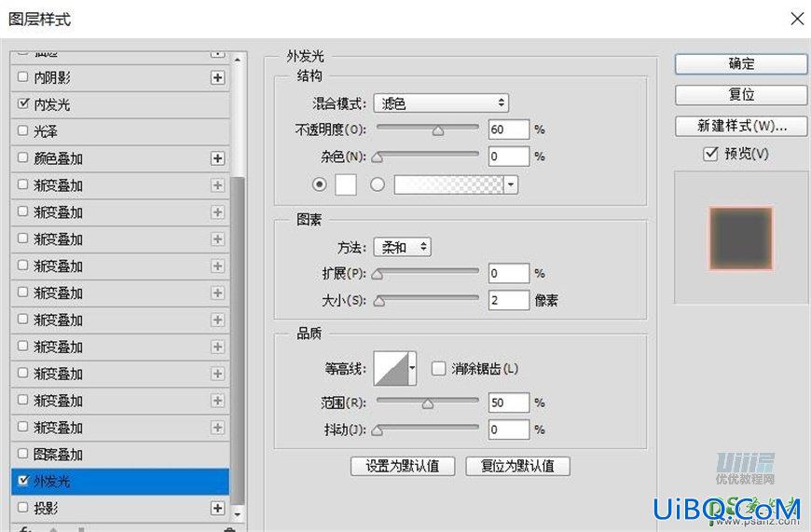The height and width of the screenshot is (532, 811).
Task: Add another 颜色叠加 effect via plus icon
Action: pos(218,158)
